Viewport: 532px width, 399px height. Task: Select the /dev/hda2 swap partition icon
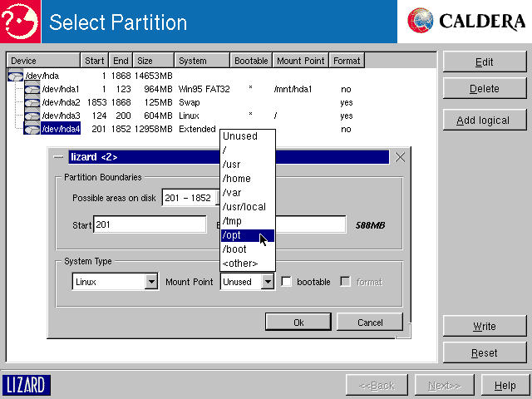32,102
